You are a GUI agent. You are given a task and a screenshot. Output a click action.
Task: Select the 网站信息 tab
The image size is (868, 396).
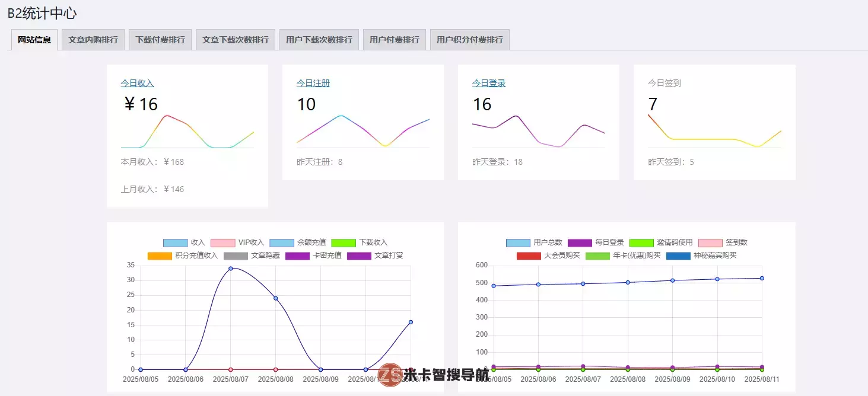coord(34,40)
